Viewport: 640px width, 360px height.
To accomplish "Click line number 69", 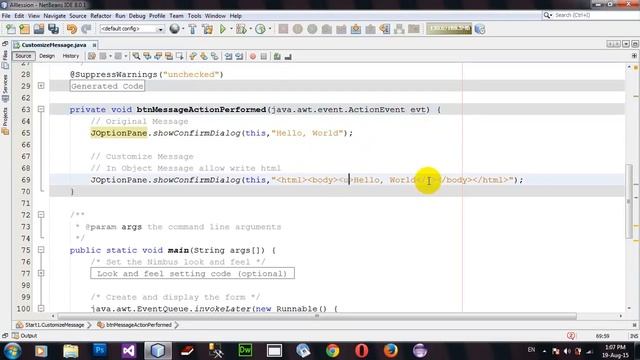I will (26, 180).
